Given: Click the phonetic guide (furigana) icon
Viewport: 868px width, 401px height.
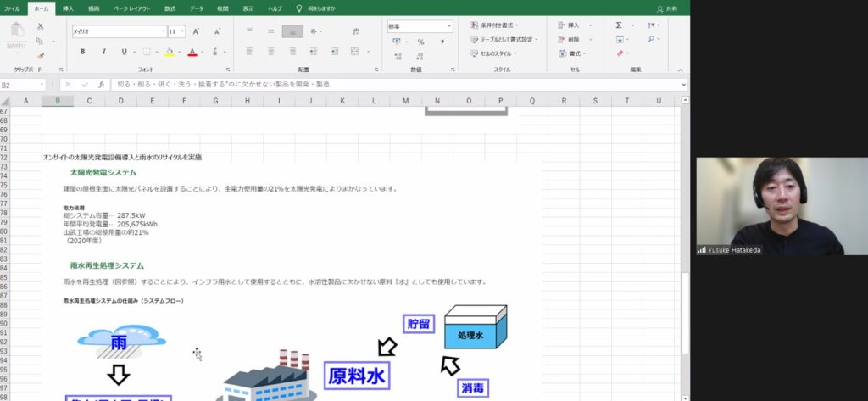Looking at the screenshot, I should pyautogui.click(x=214, y=52).
